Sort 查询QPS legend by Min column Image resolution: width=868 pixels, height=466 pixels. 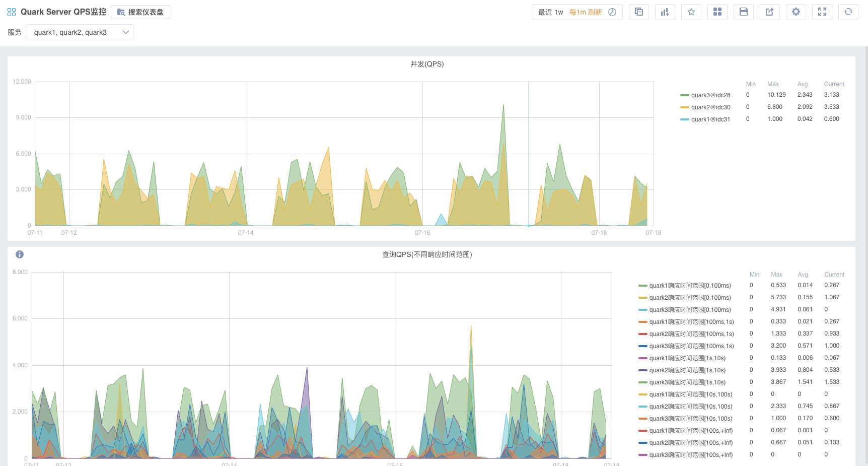pyautogui.click(x=754, y=275)
